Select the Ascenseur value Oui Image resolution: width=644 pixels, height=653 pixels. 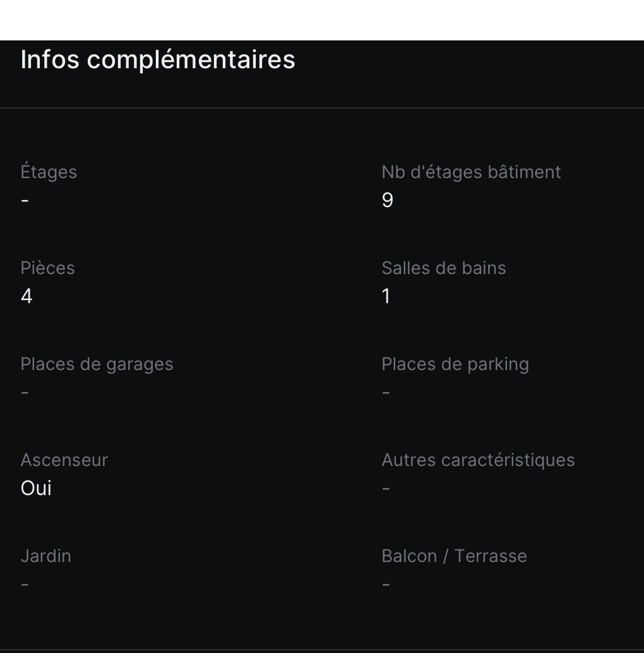(36, 488)
